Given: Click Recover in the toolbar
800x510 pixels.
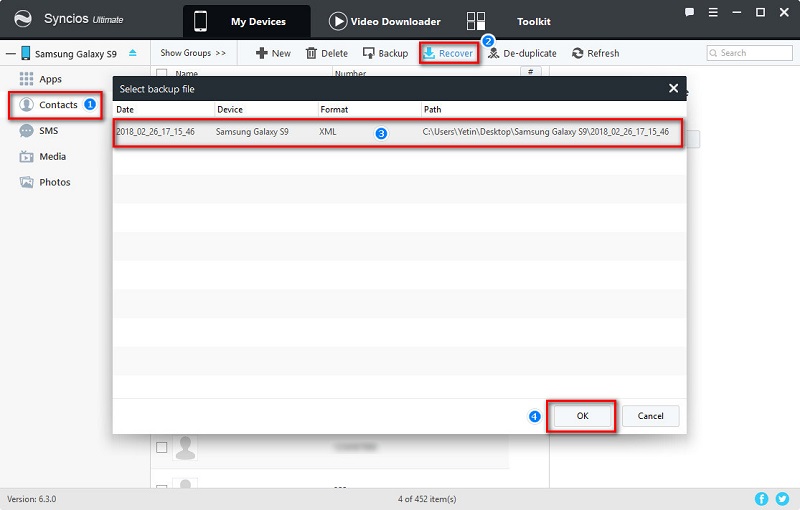Looking at the screenshot, I should point(448,53).
